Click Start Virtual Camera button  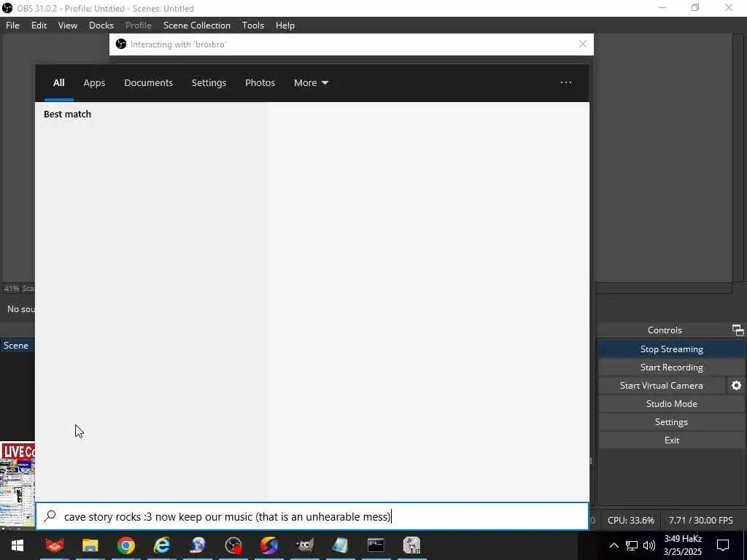pos(661,385)
